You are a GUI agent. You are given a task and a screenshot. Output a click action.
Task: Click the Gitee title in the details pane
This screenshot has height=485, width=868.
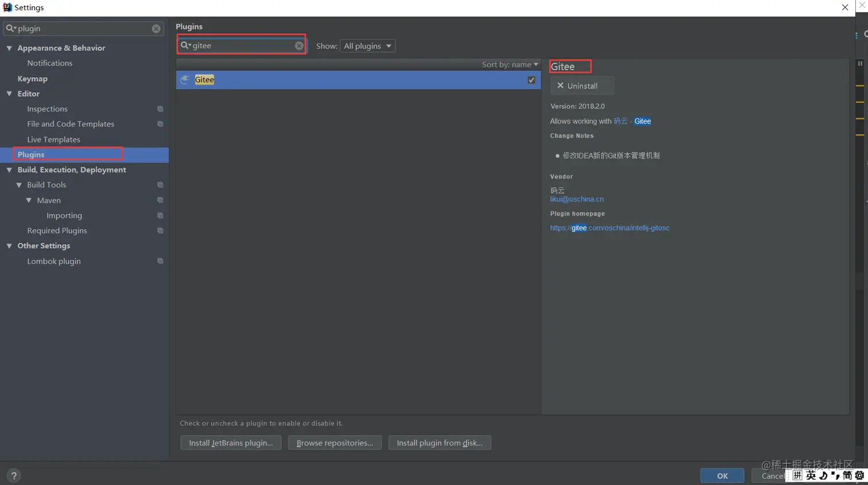pos(563,67)
